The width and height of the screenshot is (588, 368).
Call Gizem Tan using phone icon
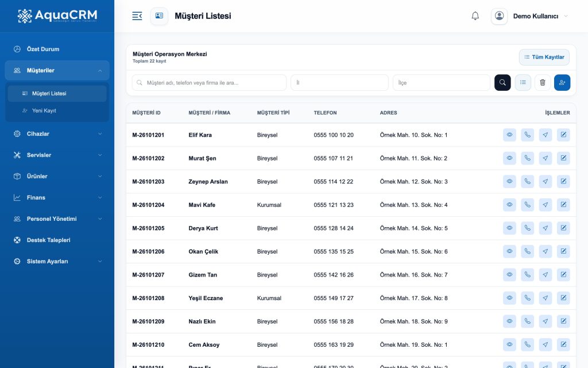point(527,274)
